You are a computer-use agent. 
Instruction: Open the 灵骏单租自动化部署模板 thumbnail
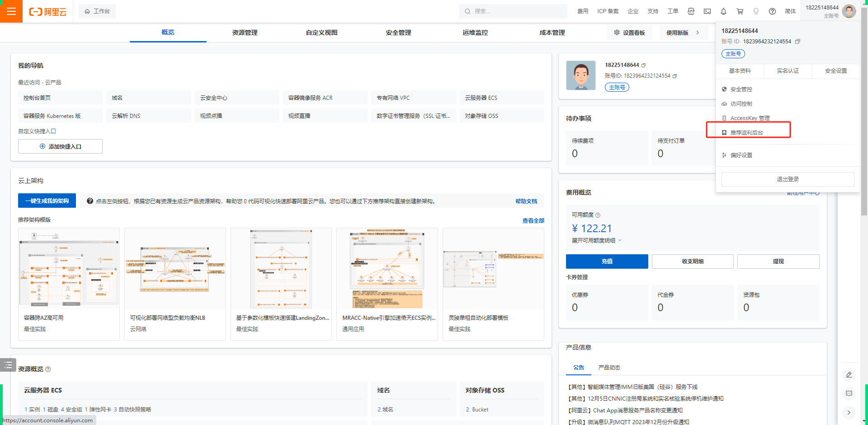point(493,269)
